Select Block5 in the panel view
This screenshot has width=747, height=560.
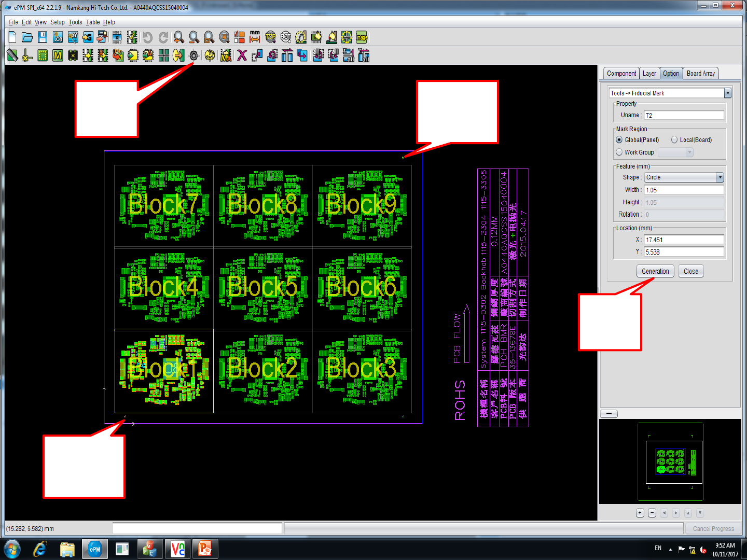(262, 288)
